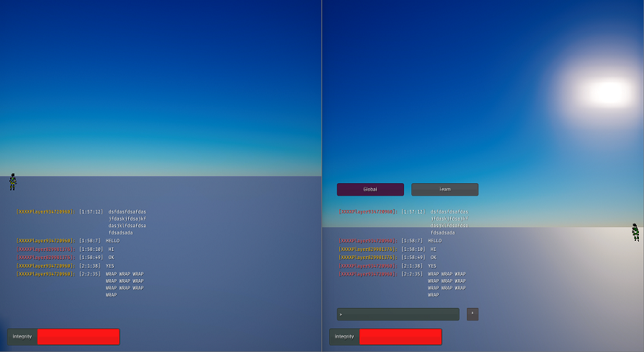Click the HELLO message in right view chat
Screen dimensions: 644x352
point(434,241)
